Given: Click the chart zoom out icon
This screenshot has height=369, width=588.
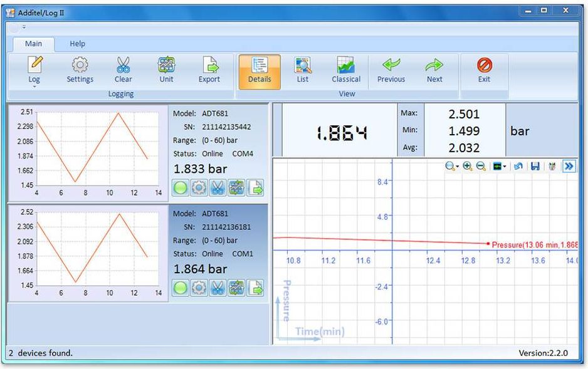Looking at the screenshot, I should click(481, 166).
